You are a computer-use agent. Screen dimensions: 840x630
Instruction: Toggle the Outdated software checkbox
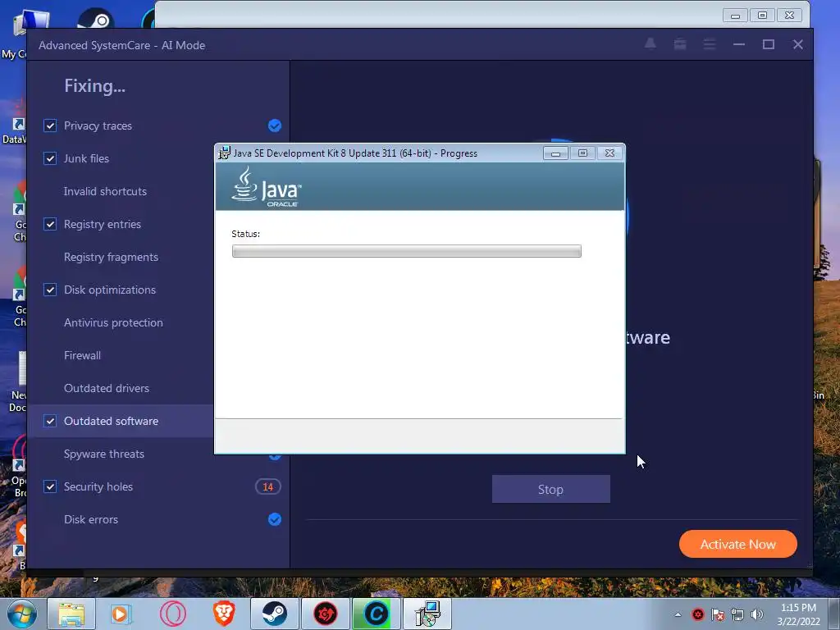[50, 421]
